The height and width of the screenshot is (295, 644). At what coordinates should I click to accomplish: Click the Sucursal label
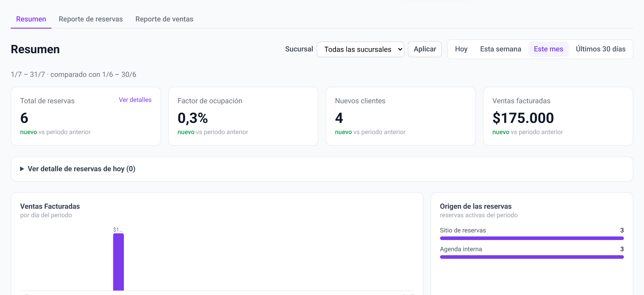pyautogui.click(x=299, y=49)
